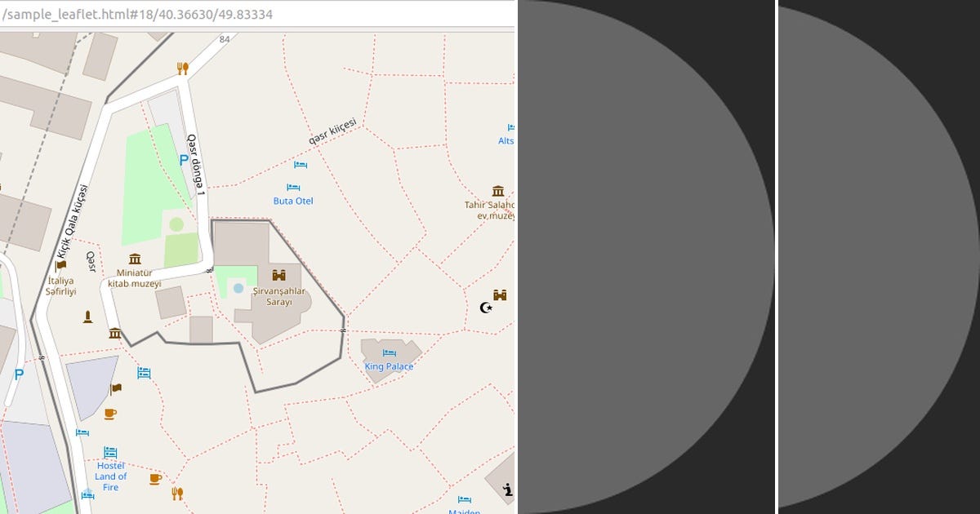Image resolution: width=980 pixels, height=514 pixels.
Task: Select the monument obelisk icon near Qəsr street
Action: coord(87,317)
